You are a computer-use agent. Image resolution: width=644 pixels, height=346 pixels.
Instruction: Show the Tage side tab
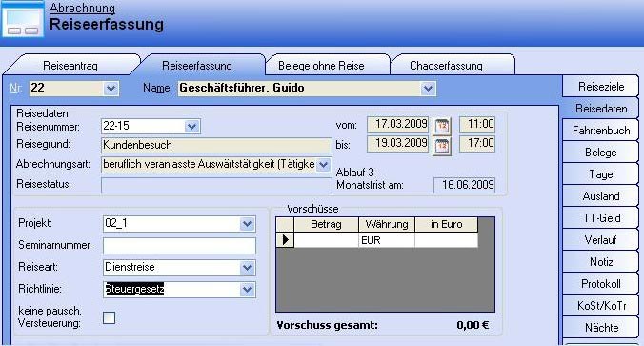[x=601, y=174]
